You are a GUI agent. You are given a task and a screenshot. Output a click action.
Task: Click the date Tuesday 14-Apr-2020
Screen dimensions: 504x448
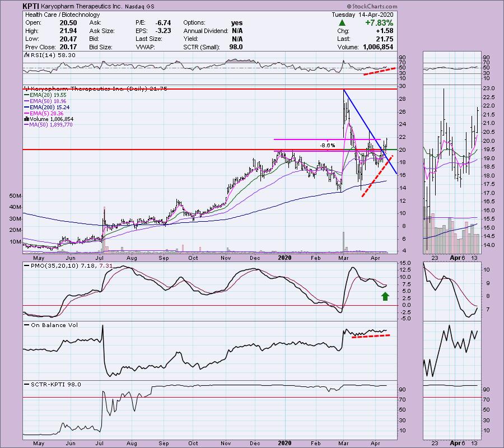point(362,15)
